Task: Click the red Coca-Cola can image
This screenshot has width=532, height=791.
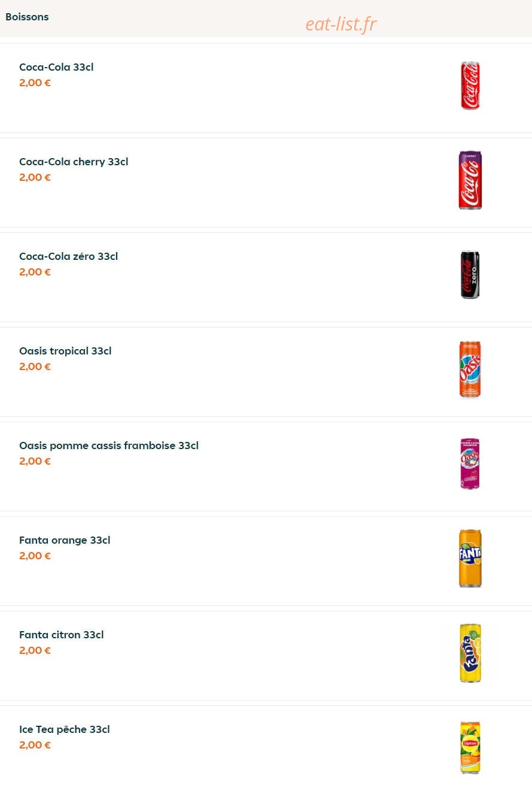Action: click(470, 86)
